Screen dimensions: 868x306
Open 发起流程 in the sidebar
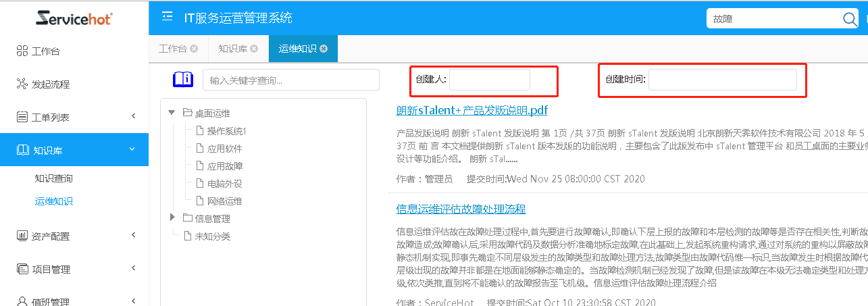51,84
